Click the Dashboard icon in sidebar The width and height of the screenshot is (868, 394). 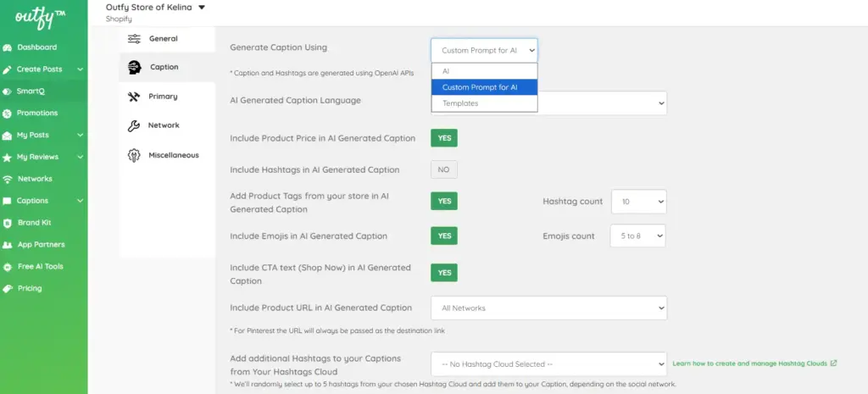pyautogui.click(x=8, y=47)
